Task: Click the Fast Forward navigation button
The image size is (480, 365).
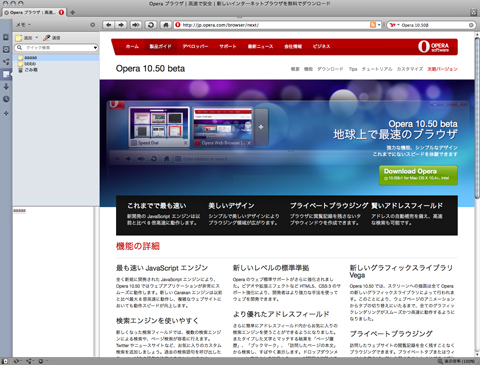Action: point(136,25)
